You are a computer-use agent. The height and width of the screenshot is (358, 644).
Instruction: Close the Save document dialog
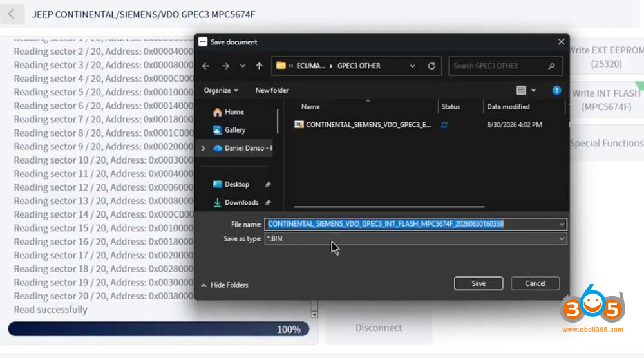click(x=561, y=42)
